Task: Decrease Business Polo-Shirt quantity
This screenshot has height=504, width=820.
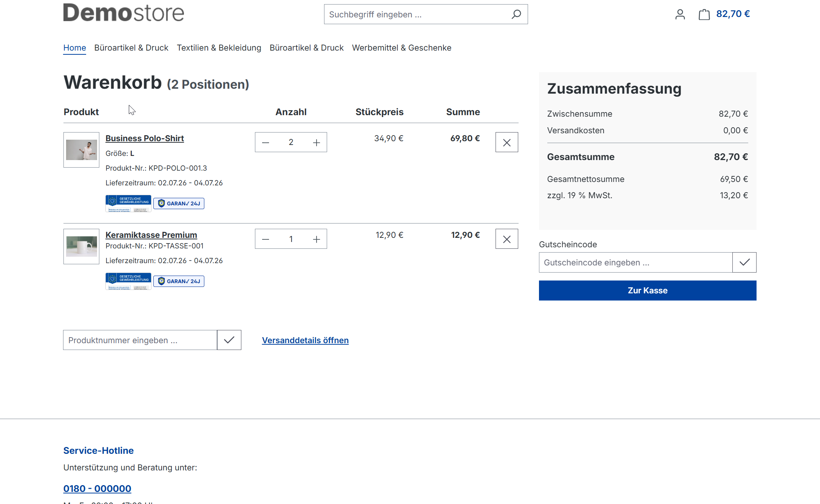Action: coord(266,142)
